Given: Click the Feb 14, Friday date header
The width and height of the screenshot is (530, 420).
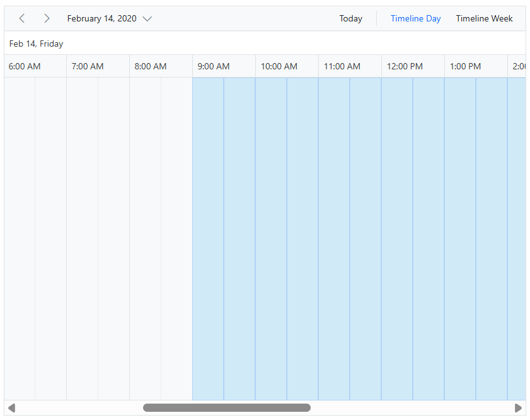Looking at the screenshot, I should [x=36, y=44].
